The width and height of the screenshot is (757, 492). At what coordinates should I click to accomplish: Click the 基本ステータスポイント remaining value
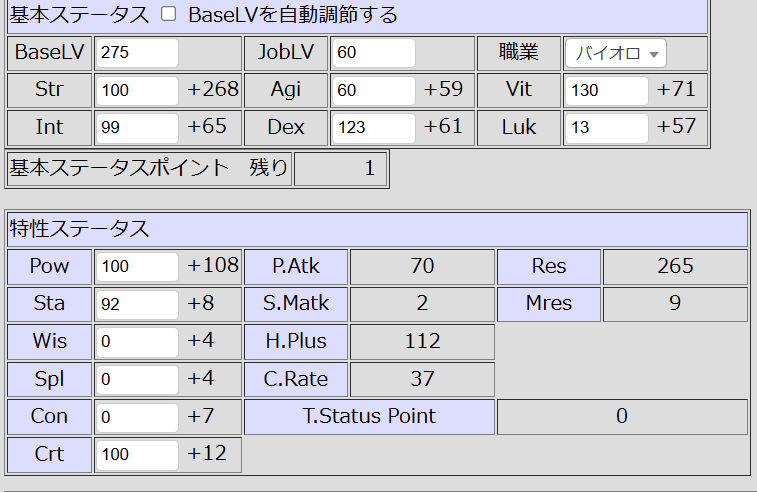pos(340,169)
